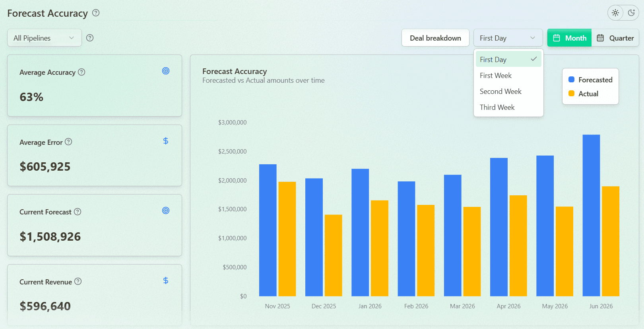Click the yellow Actual bar for Nov 2025

click(x=287, y=239)
